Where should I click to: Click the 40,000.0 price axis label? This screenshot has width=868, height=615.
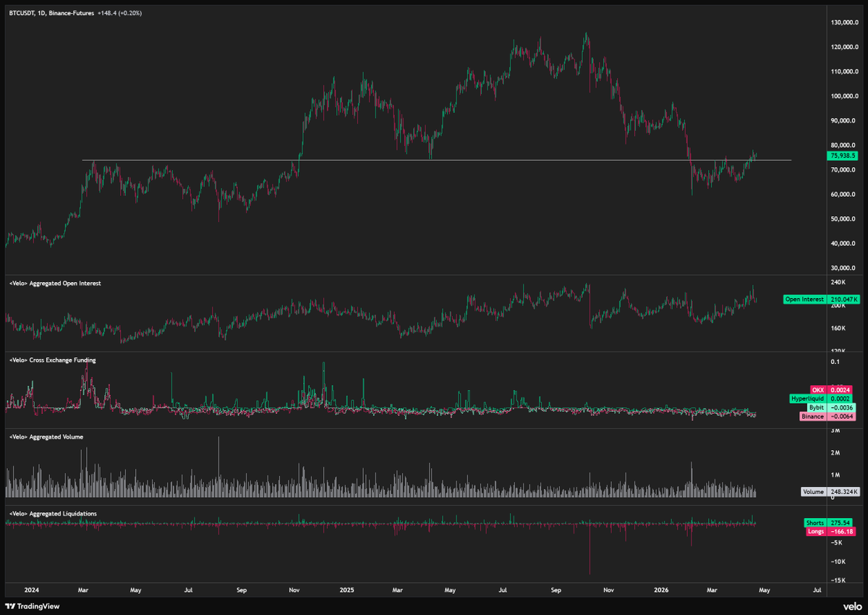(x=843, y=244)
